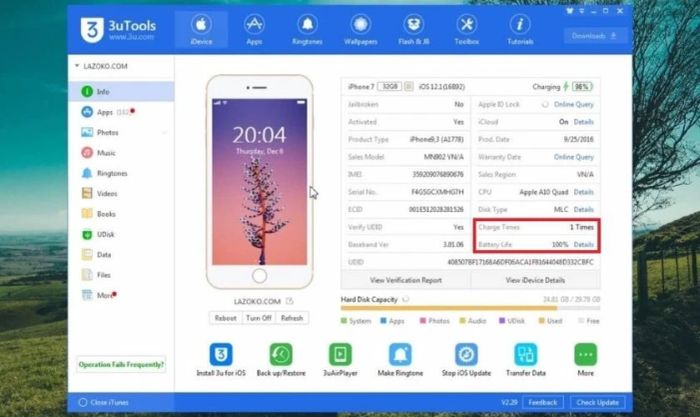This screenshot has height=417, width=700.
Task: Open Back up/Restore tool
Action: coord(281,354)
